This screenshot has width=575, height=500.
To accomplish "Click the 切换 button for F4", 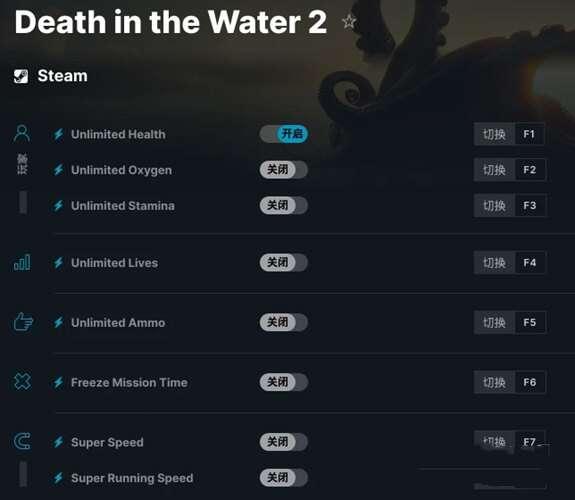I will point(494,263).
